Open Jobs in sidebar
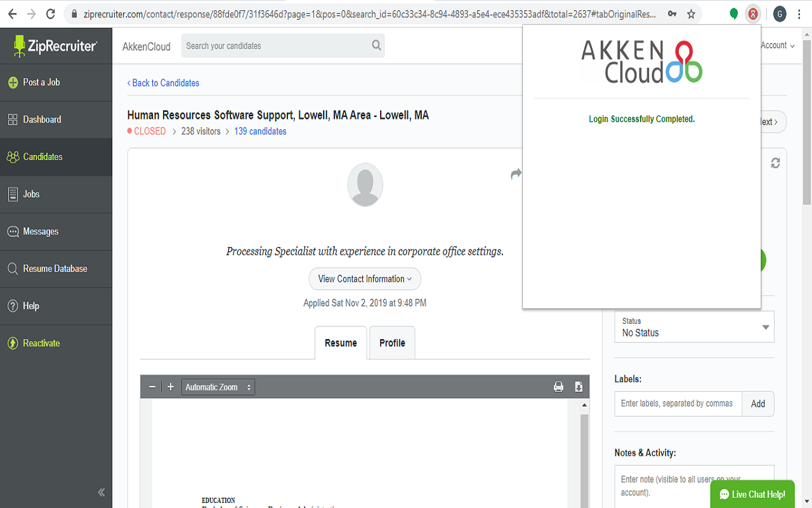 (x=56, y=194)
